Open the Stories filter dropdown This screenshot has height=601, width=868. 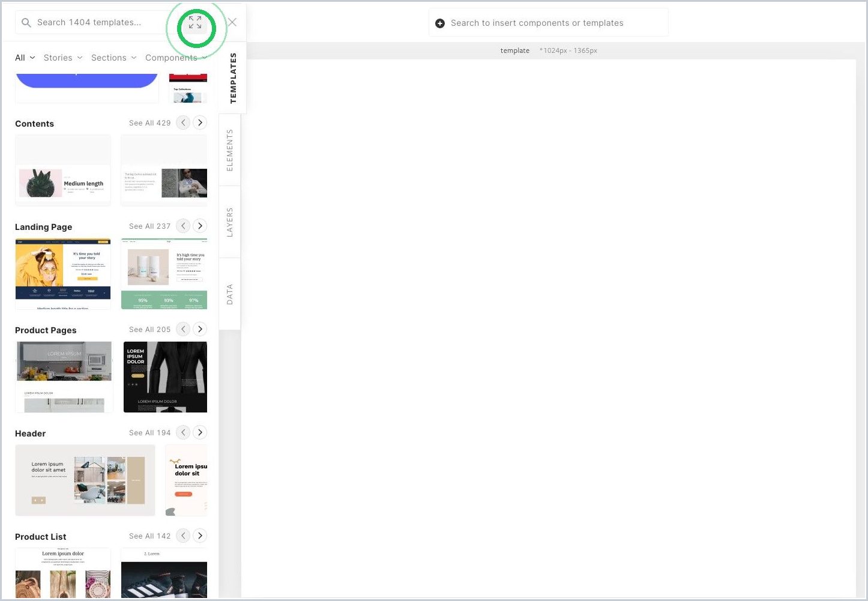[x=63, y=58]
